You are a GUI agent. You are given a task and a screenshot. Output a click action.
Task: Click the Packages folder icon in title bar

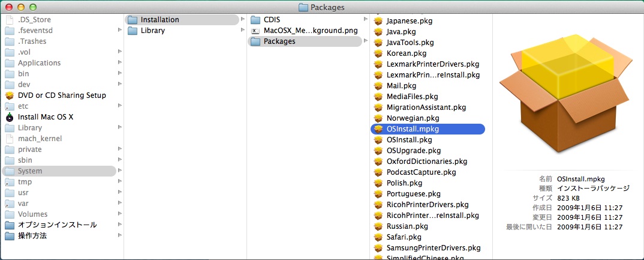[303, 7]
